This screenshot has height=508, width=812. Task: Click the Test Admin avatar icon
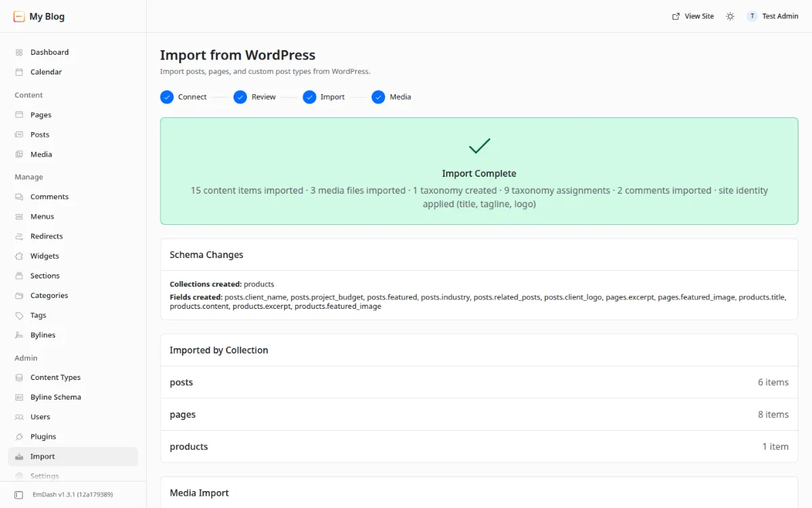752,16
